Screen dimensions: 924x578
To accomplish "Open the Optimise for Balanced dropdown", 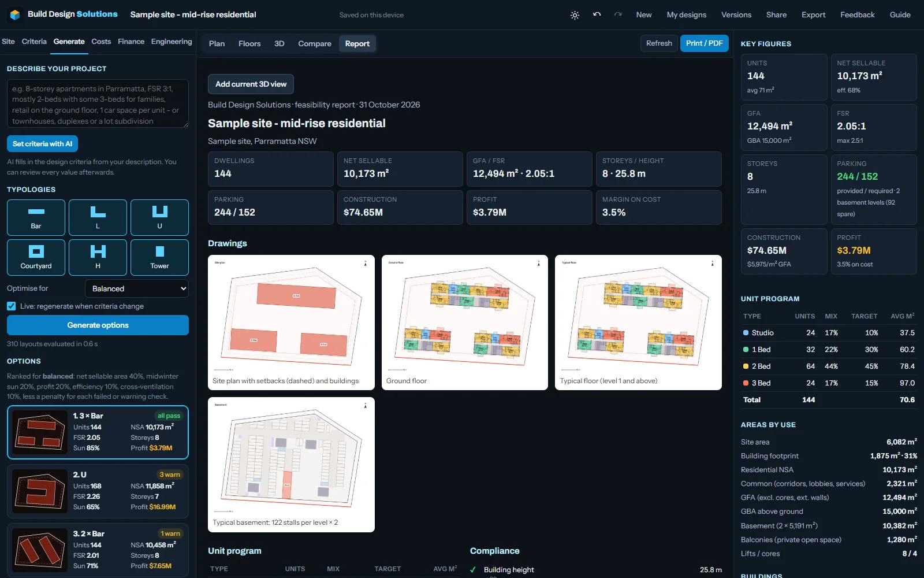I will 137,288.
